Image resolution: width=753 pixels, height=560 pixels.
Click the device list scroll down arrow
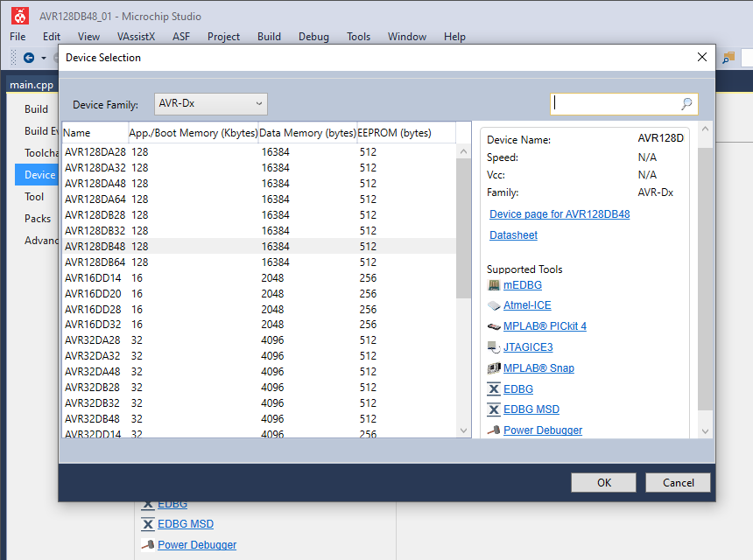(x=463, y=430)
